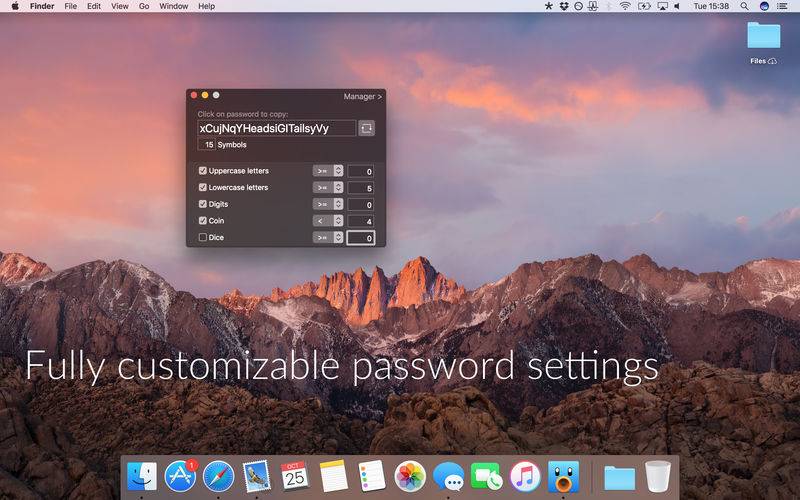Open the Coin comparison operator dropdown
The image size is (800, 500).
(x=327, y=221)
